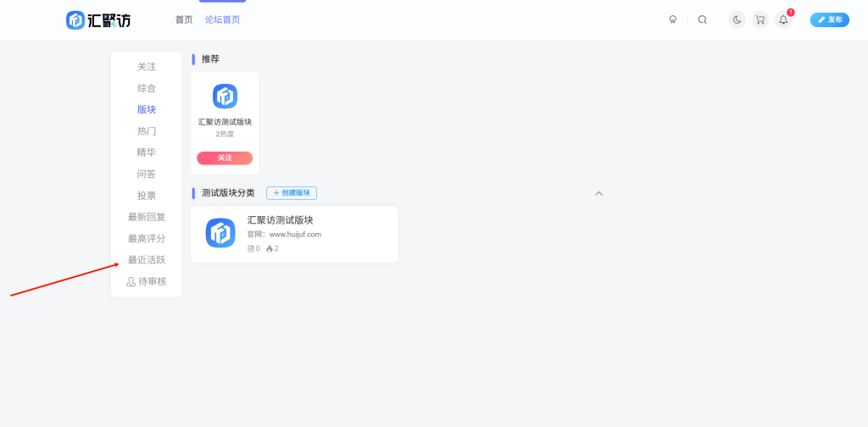This screenshot has width=868, height=427.
Task: Click the 测试版块分类 heading
Action: coord(228,193)
